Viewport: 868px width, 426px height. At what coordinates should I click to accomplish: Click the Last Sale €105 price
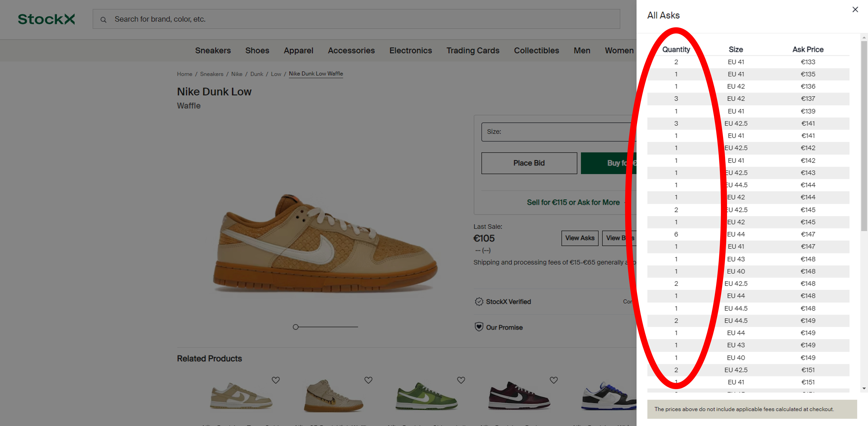pyautogui.click(x=484, y=238)
